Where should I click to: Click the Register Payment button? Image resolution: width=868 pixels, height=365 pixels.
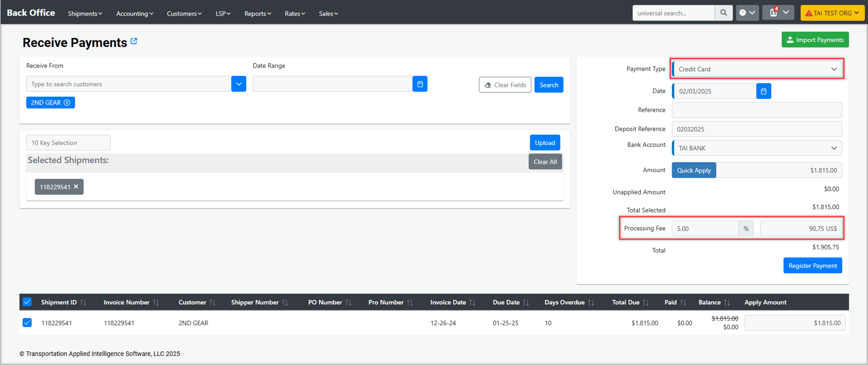coord(812,266)
